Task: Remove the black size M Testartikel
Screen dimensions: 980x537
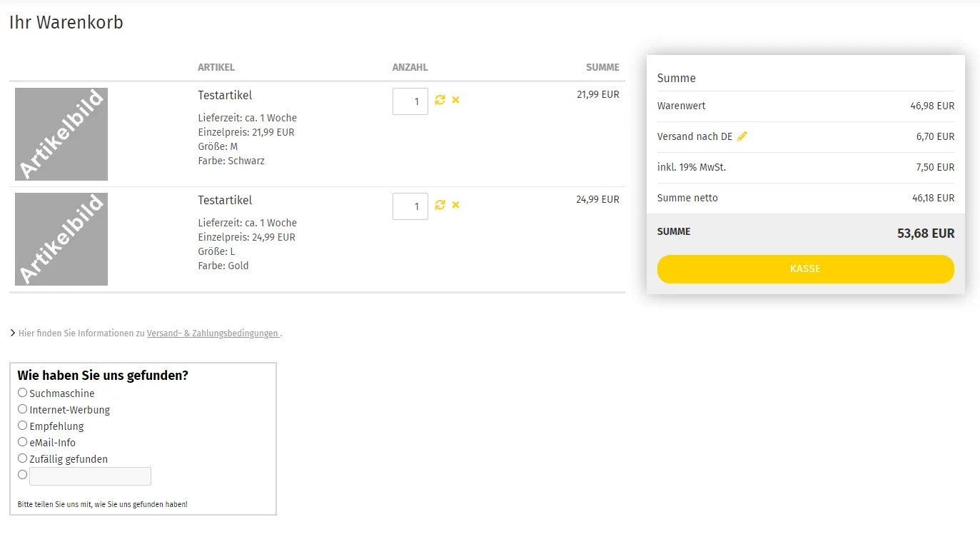Action: (455, 100)
